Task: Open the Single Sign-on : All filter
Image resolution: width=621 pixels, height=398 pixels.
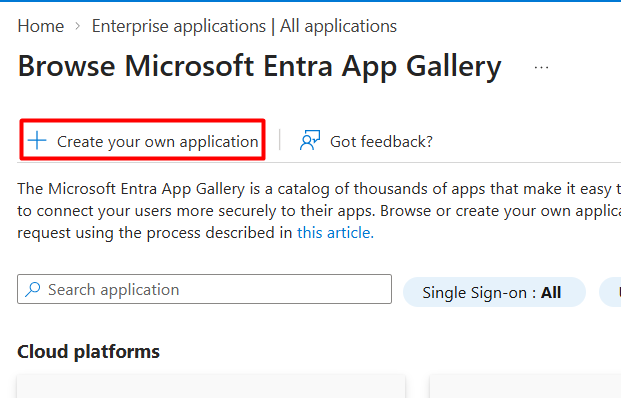Action: (x=494, y=292)
